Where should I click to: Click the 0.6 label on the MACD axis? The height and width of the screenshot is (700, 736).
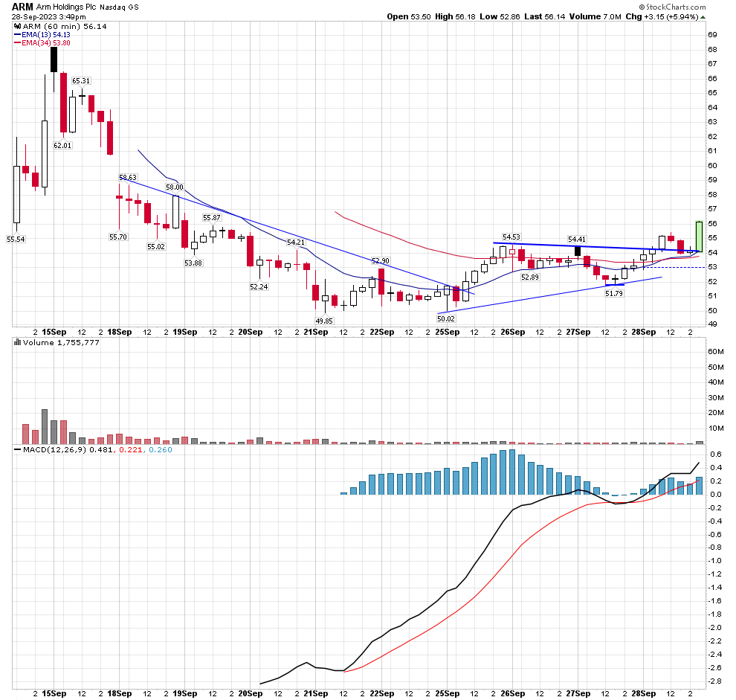[716, 455]
